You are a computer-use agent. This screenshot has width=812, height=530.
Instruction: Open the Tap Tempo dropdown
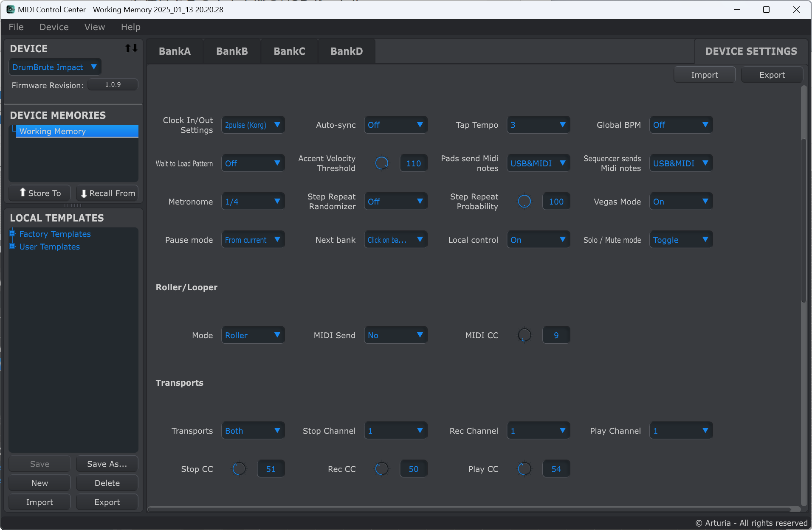point(539,125)
